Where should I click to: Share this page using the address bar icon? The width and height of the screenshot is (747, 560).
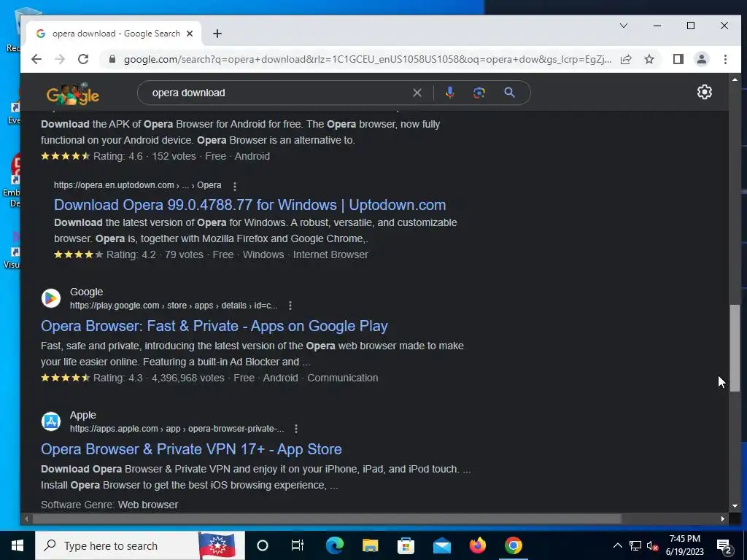tap(626, 59)
